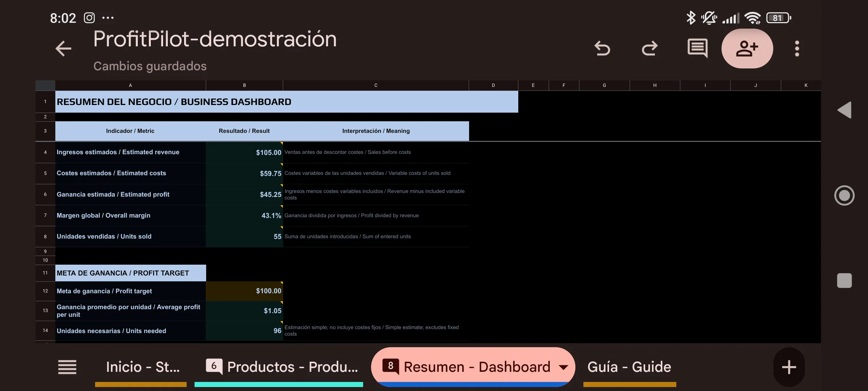Open the three-dot more options menu
Viewport: 868px width, 391px height.
797,49
